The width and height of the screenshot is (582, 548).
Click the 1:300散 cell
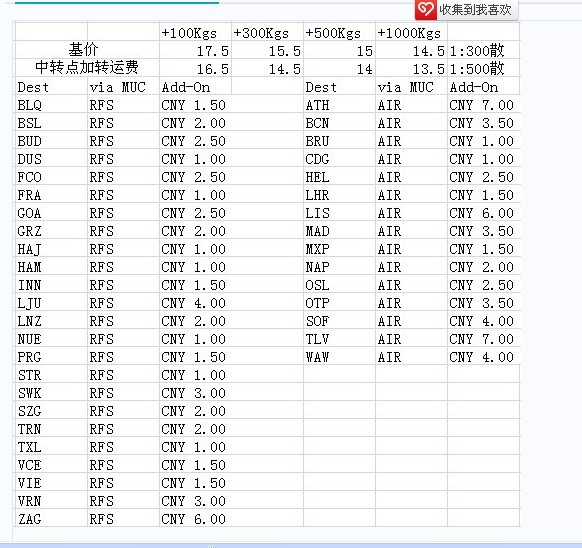click(484, 50)
